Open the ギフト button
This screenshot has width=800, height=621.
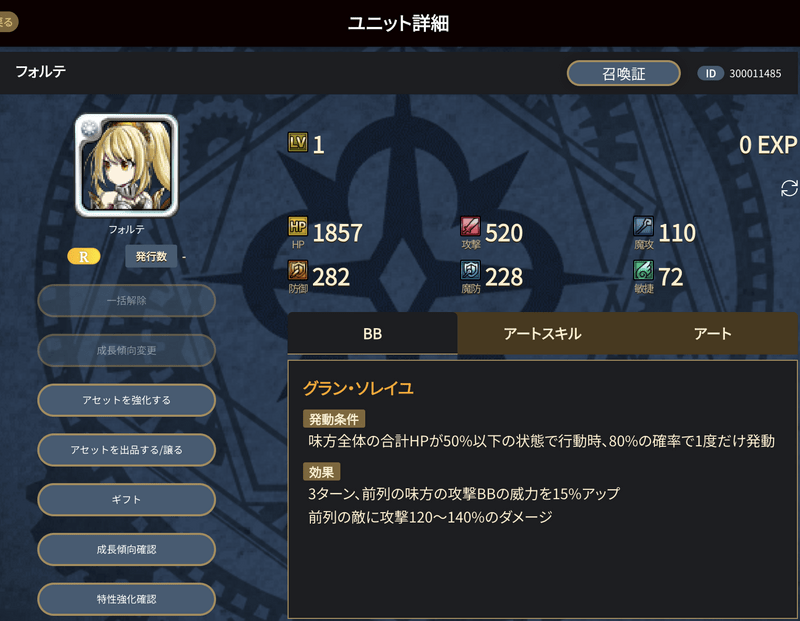pos(127,500)
